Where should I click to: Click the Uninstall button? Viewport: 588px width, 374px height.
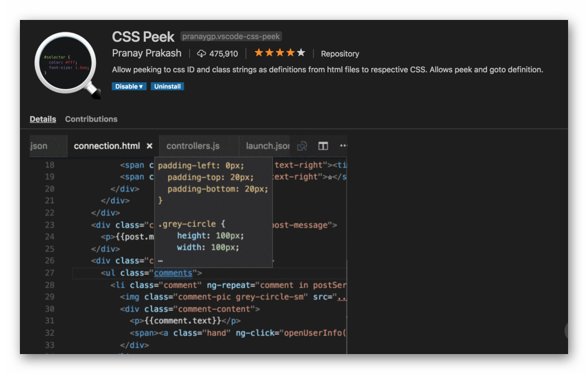[x=168, y=86]
